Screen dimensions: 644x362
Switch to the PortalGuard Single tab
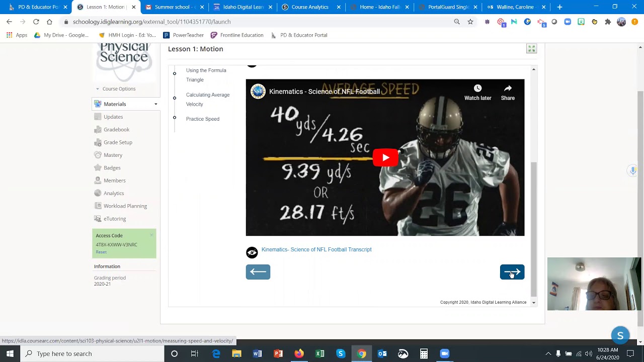448,7
